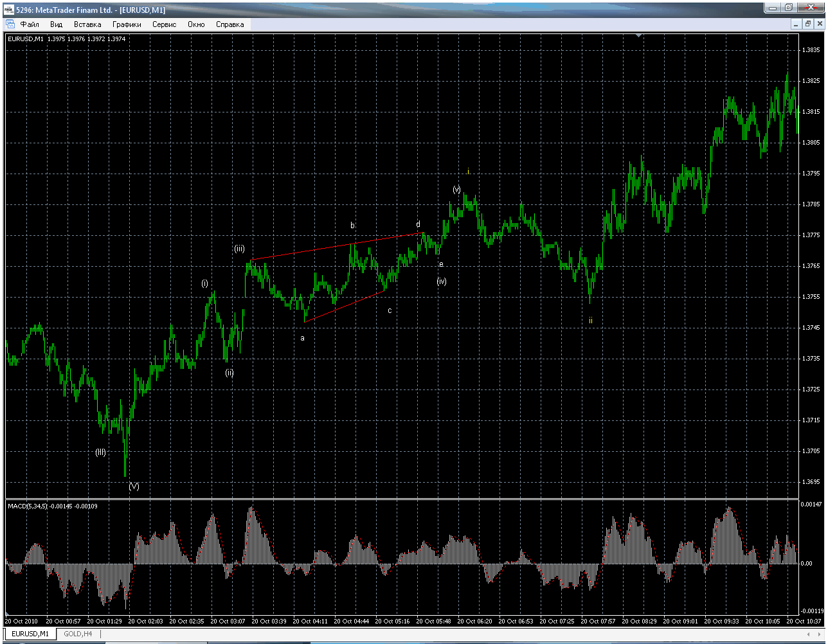The image size is (828, 644).
Task: Maximize the MetaTrader main window
Action: click(789, 7)
